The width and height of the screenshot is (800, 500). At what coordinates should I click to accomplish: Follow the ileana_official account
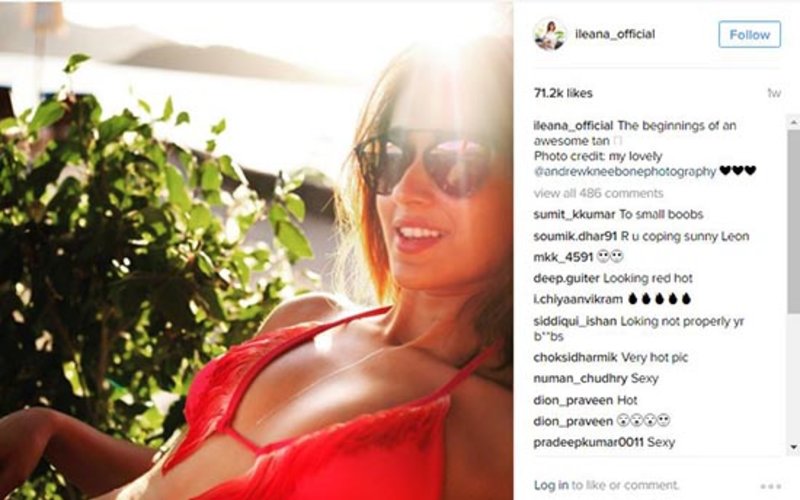click(x=749, y=35)
